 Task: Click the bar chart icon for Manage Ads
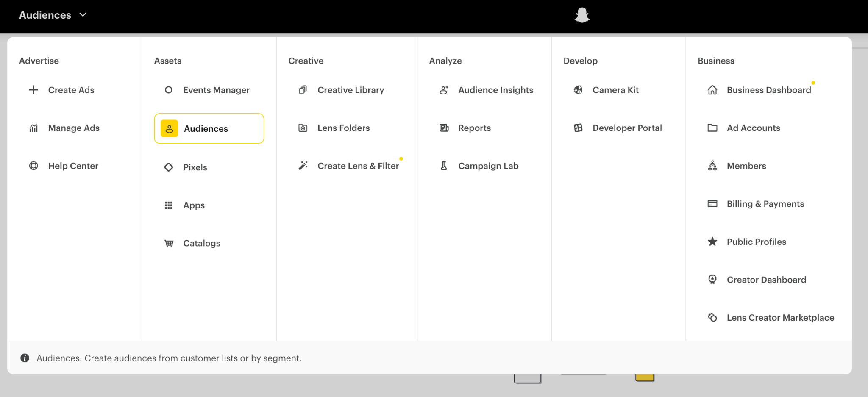[x=33, y=128]
